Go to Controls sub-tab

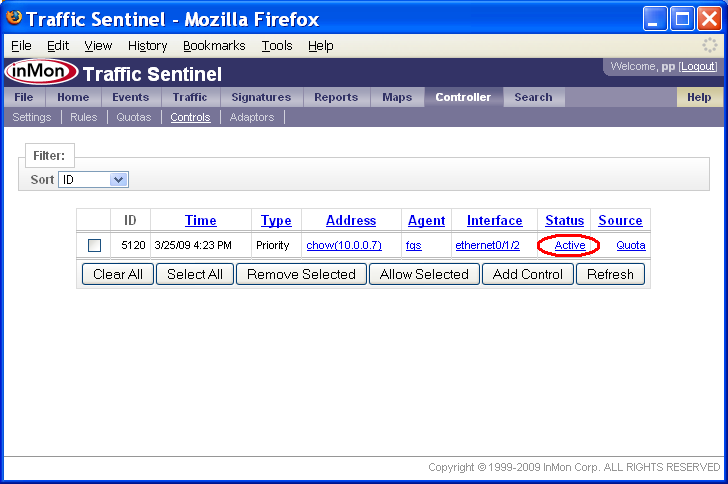pyautogui.click(x=190, y=117)
